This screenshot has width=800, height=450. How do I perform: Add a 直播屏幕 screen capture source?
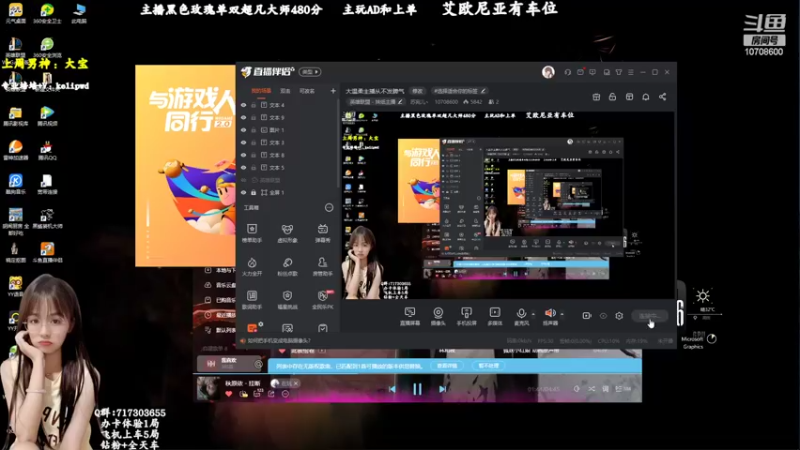(x=410, y=316)
